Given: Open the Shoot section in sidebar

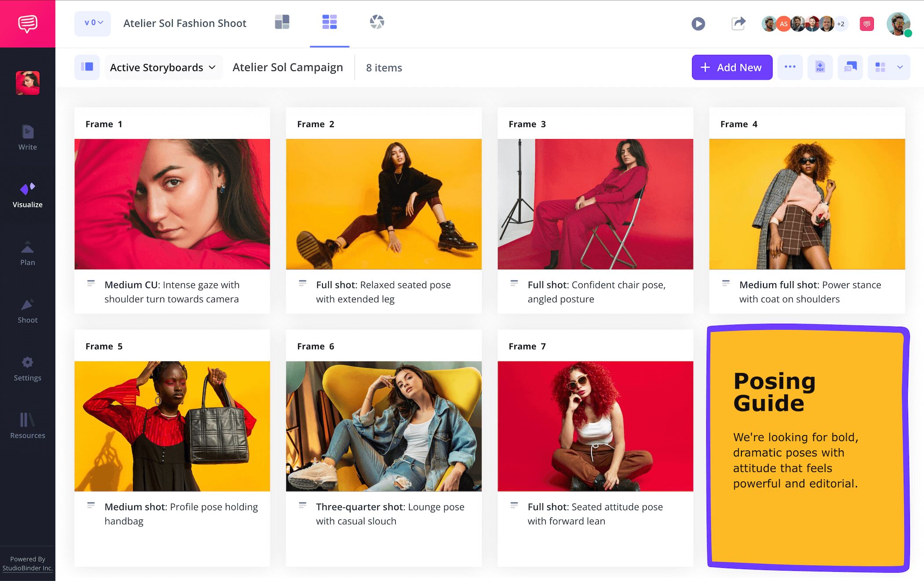Looking at the screenshot, I should point(27,310).
